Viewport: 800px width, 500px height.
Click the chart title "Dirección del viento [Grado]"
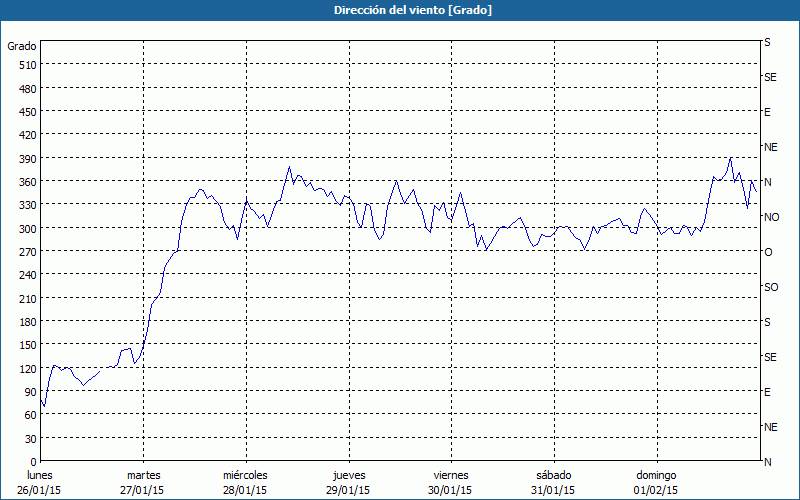399,10
